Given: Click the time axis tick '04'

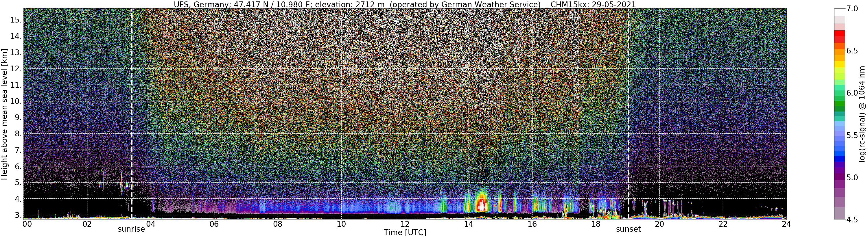Looking at the screenshot, I should tap(151, 224).
